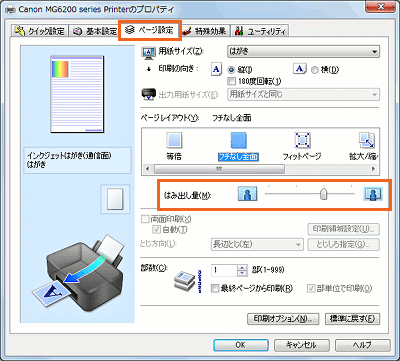400x361 pixels.
Task: Click the はみ出し量 slider handle
Action: [323, 194]
